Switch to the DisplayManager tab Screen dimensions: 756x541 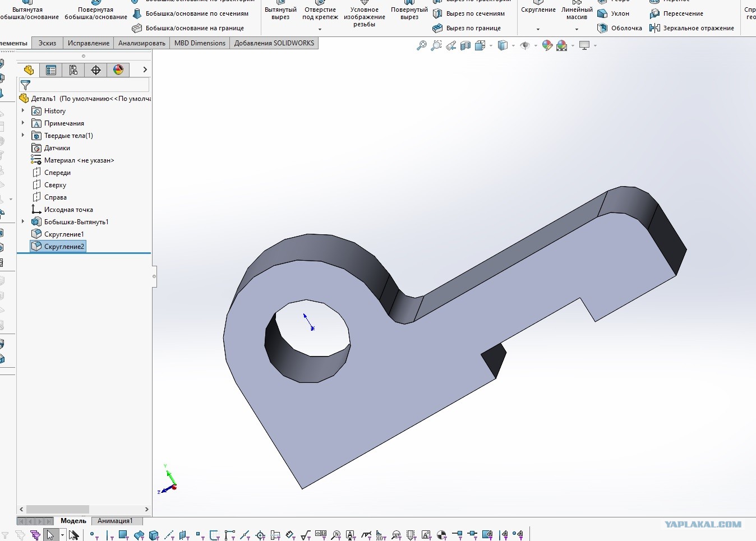coord(118,70)
